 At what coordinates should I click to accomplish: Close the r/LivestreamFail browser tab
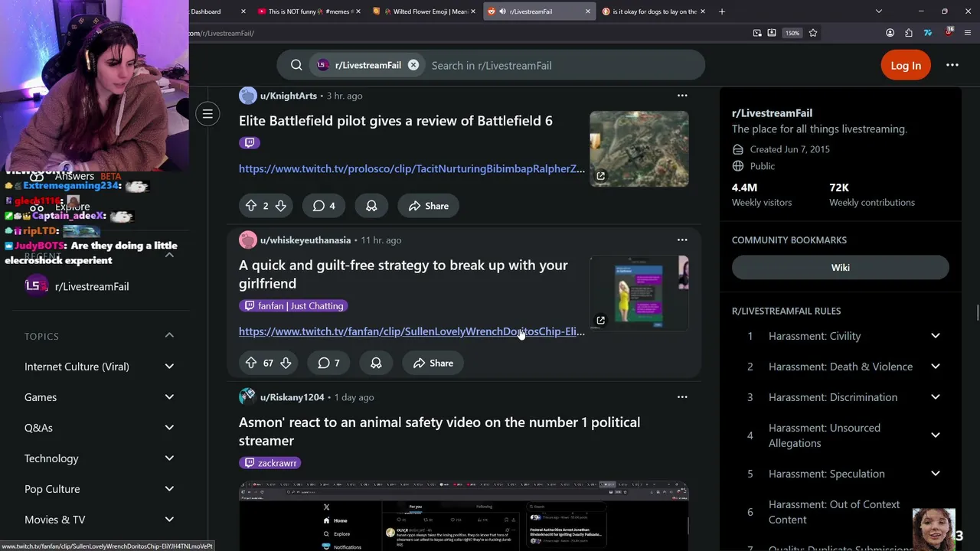point(588,11)
